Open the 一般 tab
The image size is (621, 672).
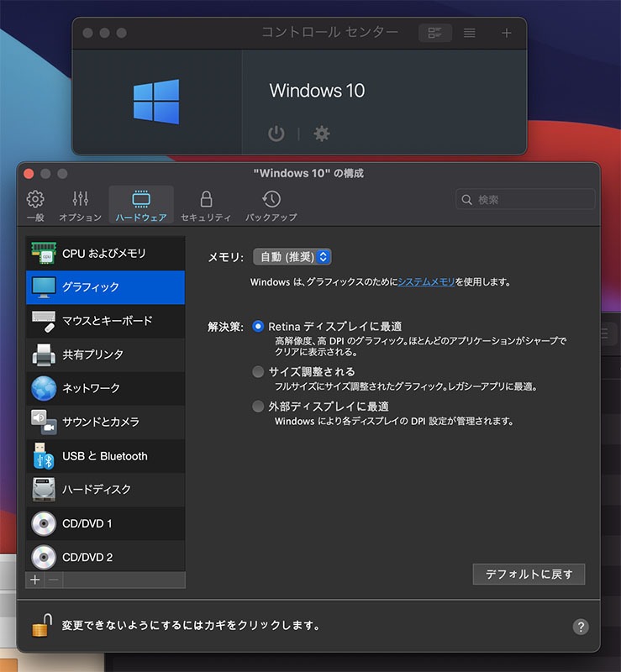(x=35, y=206)
